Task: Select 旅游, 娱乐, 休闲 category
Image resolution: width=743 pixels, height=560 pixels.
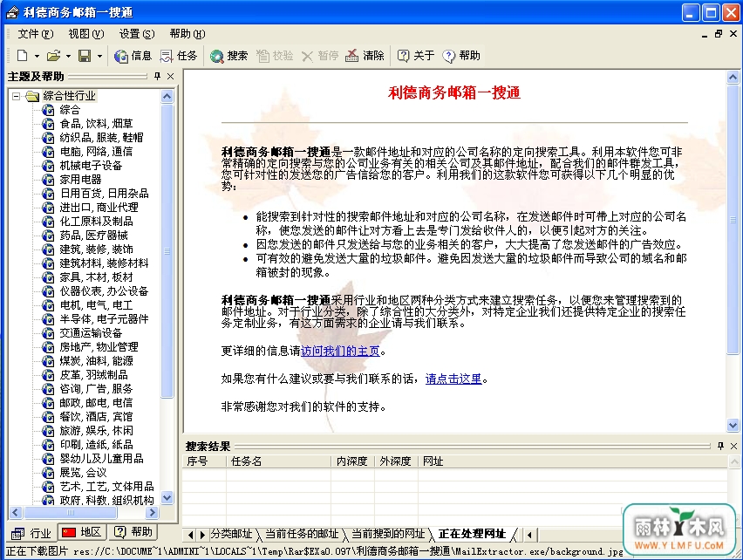Action: point(96,431)
